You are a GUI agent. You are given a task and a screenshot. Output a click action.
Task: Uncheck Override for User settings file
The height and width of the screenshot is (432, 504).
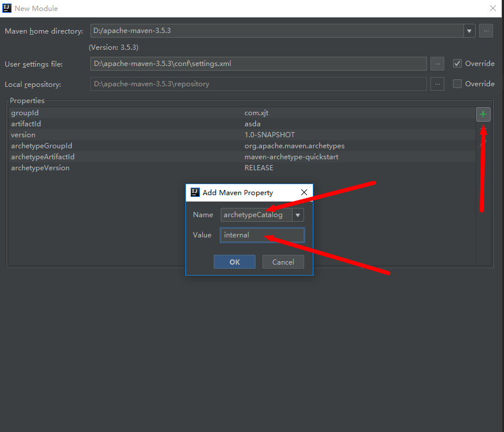(x=458, y=64)
